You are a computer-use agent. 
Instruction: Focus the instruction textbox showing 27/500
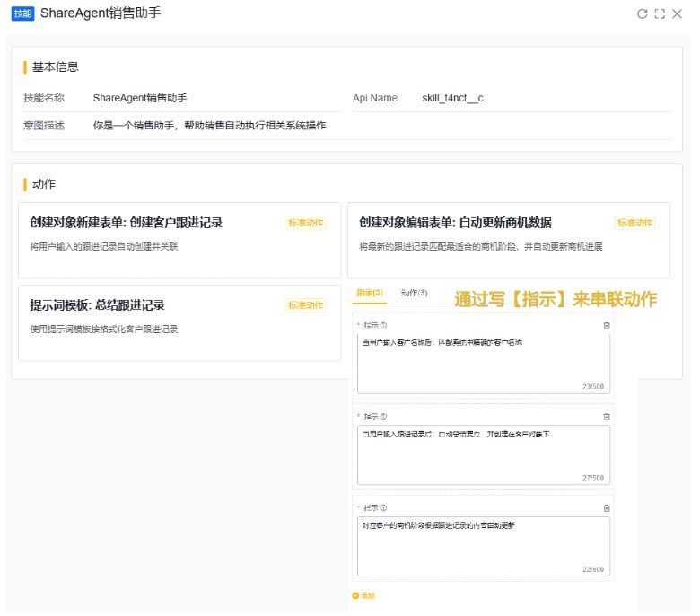pyautogui.click(x=484, y=454)
